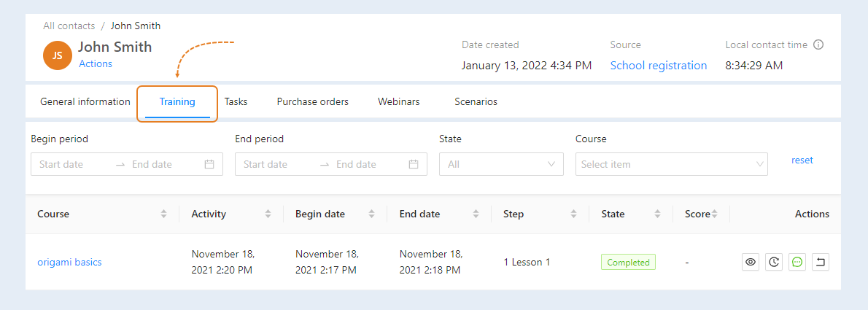Open the Course Select item dropdown
The image size is (868, 310).
tap(672, 164)
